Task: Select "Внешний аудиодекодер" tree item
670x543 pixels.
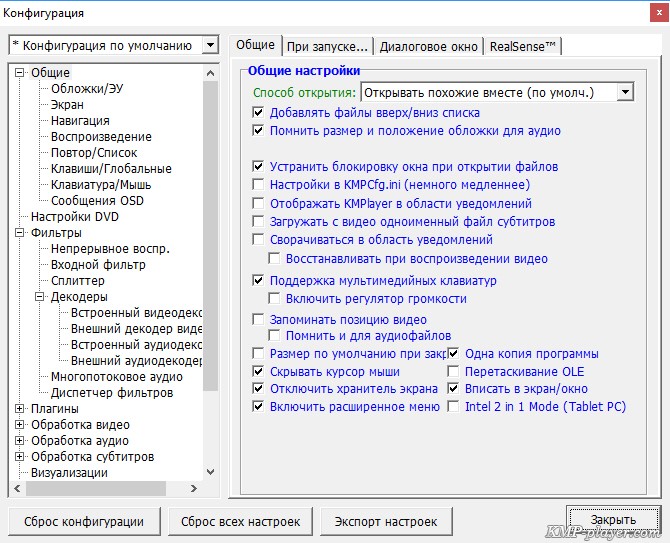Action: click(136, 361)
